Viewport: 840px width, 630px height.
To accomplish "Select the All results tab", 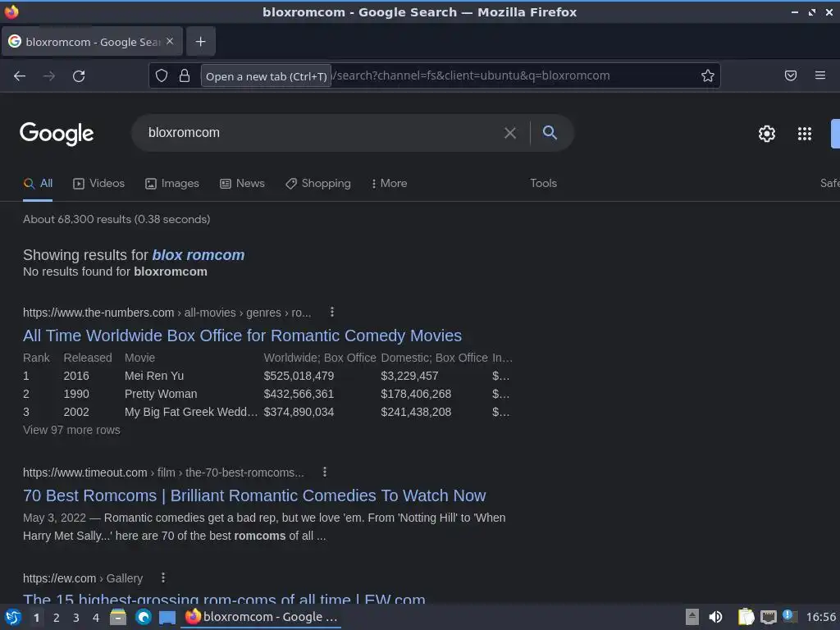I will (38, 183).
